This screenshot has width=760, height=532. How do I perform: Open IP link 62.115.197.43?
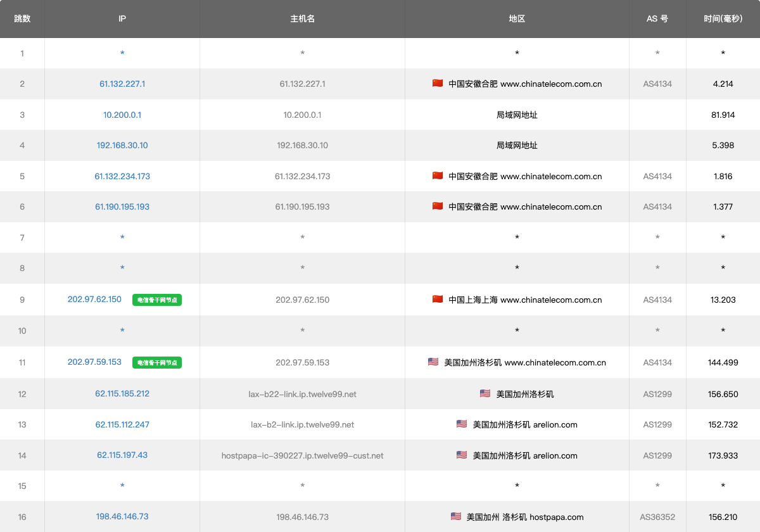tap(122, 455)
